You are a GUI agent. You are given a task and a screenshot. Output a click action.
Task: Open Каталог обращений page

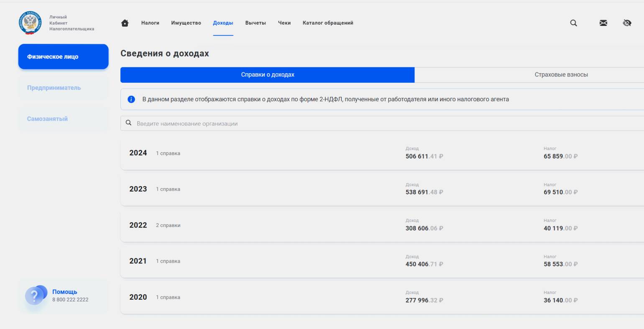coord(328,23)
